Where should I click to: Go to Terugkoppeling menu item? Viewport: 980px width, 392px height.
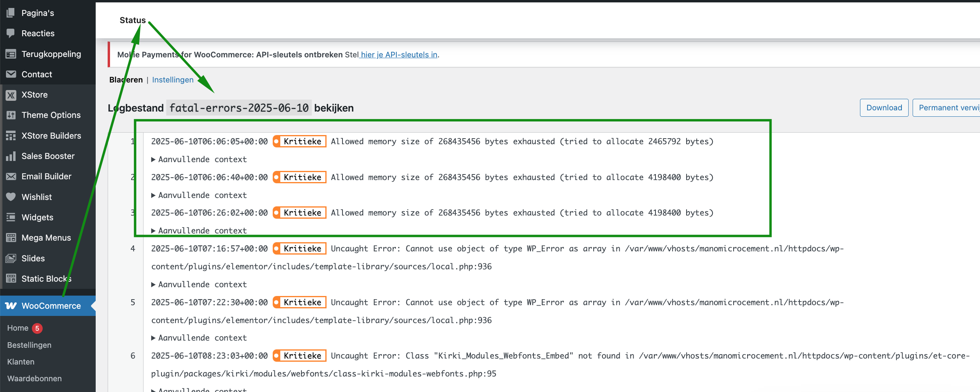coord(51,54)
